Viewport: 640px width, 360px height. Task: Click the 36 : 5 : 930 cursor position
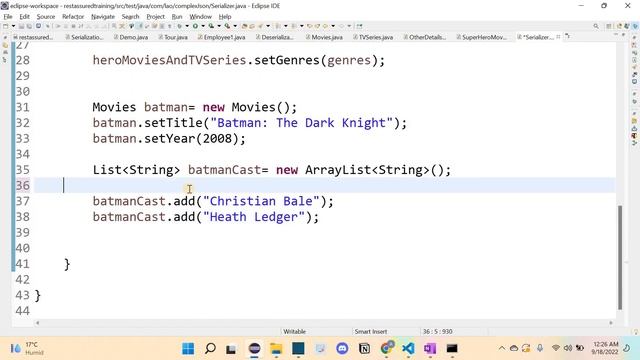tap(437, 331)
